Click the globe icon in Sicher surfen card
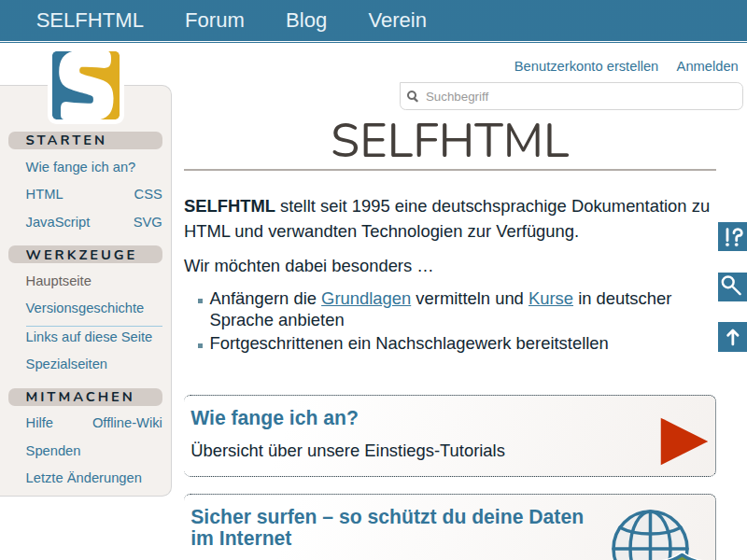Screen dimensions: 747x560 click(650, 535)
